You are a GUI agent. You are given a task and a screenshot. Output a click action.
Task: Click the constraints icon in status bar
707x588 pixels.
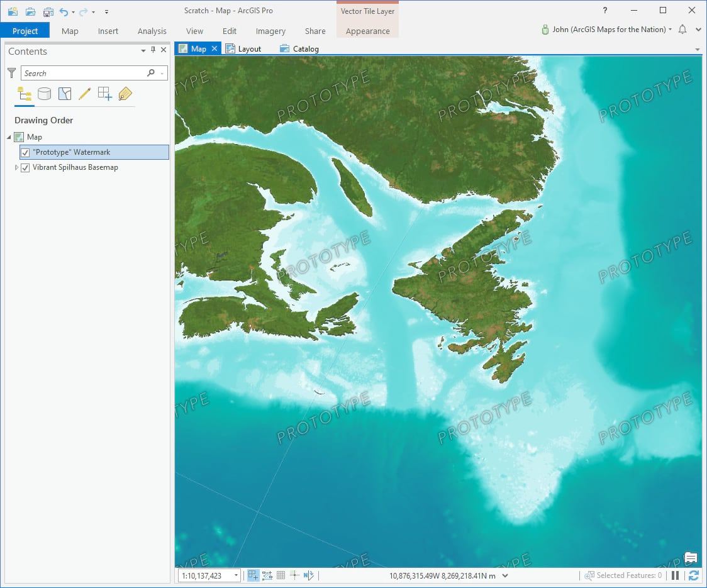coord(267,575)
